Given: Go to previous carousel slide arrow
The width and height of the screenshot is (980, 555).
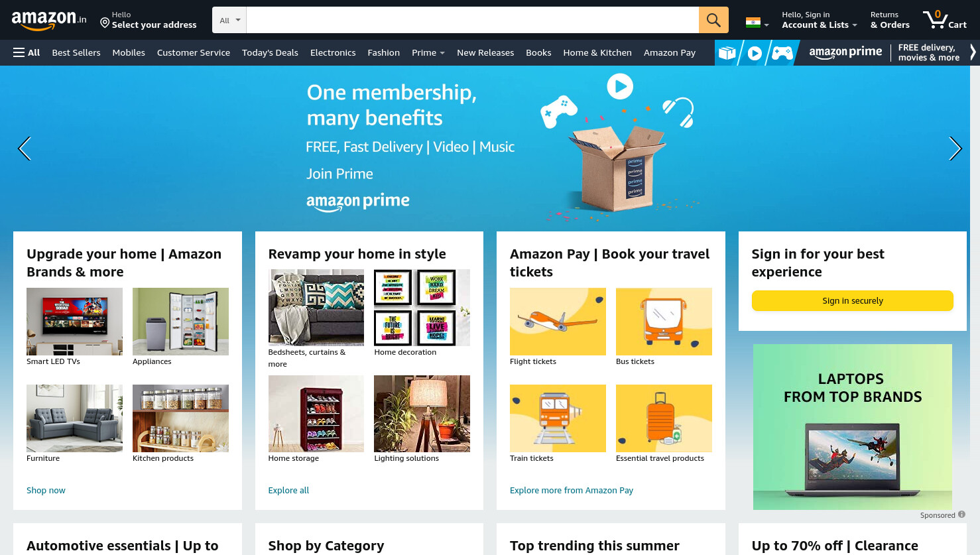Looking at the screenshot, I should click(25, 149).
